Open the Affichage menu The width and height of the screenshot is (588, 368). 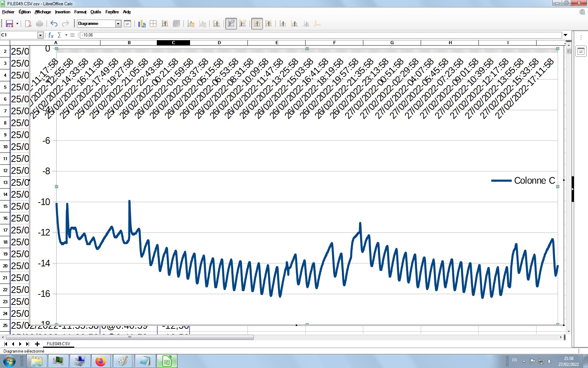43,12
